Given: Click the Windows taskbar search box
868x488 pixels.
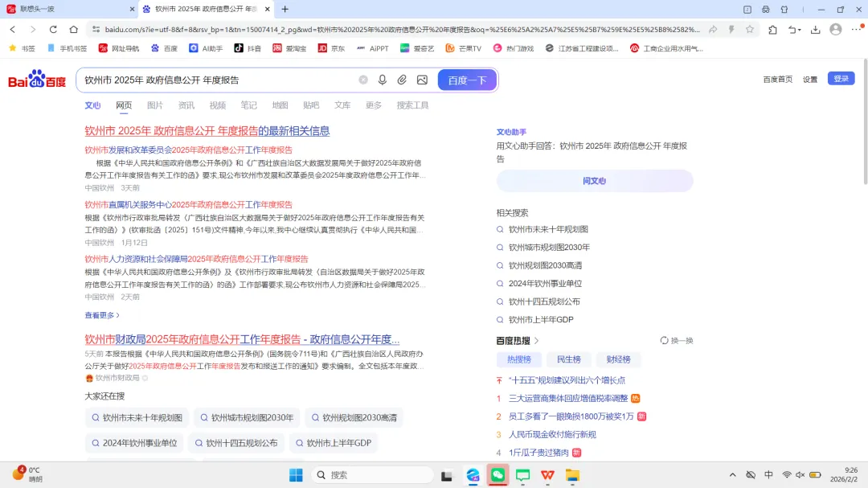Looking at the screenshot, I should (x=372, y=475).
